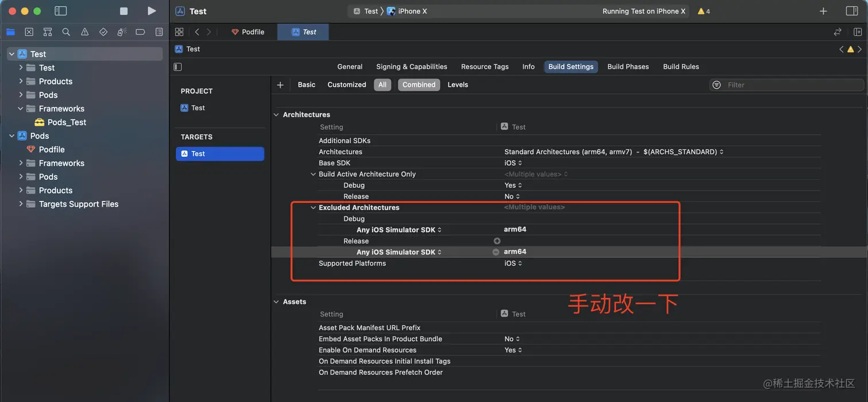Stop the running Test app
868x402 pixels.
click(123, 11)
